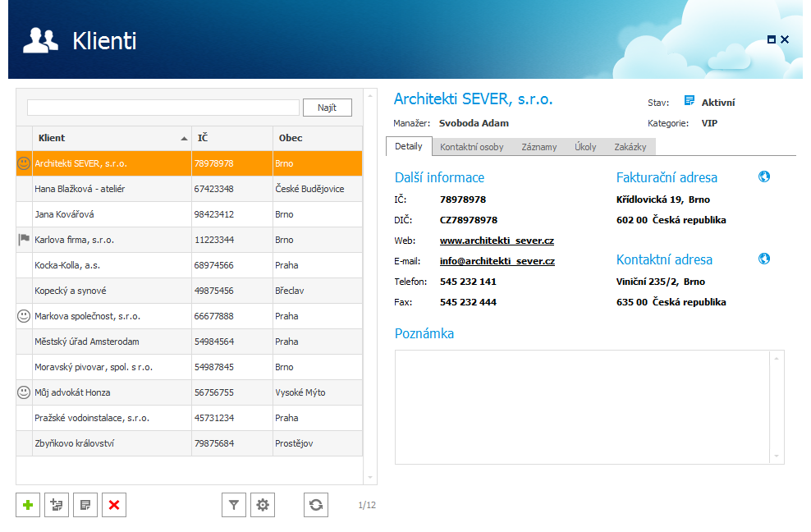Screen dimensions: 811x532
Task: Click the red X delete client button
Action: (113, 505)
